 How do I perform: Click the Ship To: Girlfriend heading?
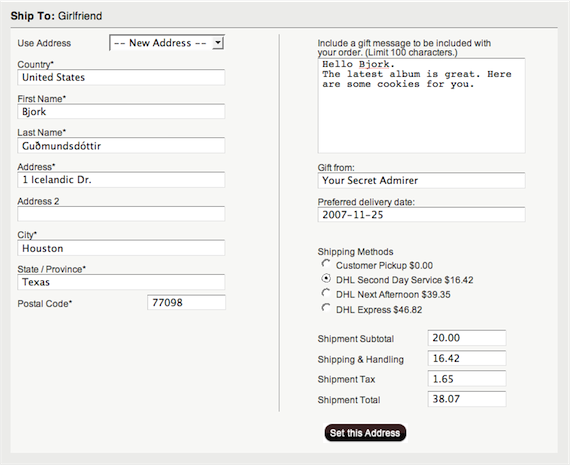(56, 16)
